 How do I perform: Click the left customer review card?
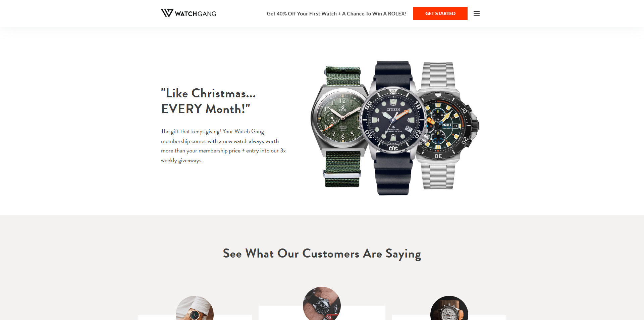[x=195, y=317]
